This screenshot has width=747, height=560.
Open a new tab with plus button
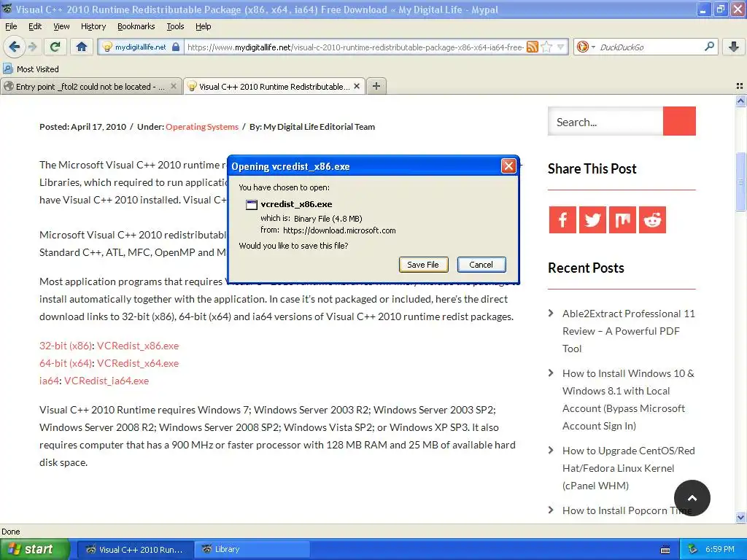point(376,86)
